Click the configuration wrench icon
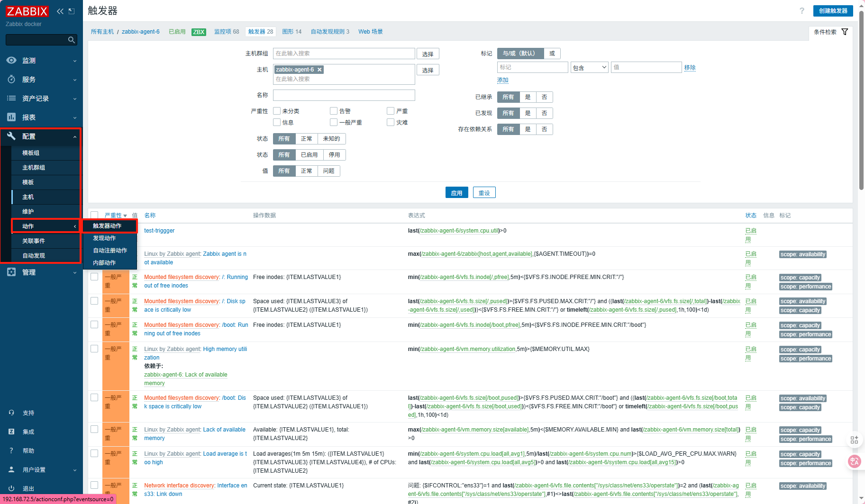The width and height of the screenshot is (865, 504). click(x=11, y=136)
